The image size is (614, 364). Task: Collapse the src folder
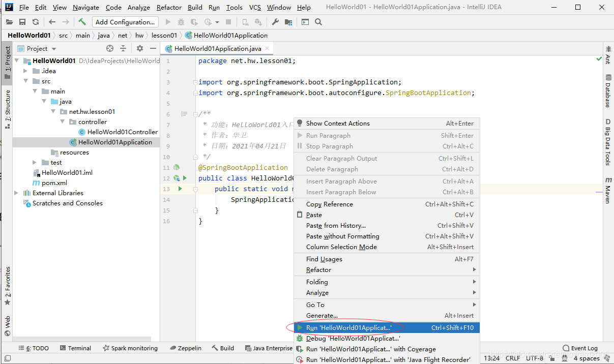pyautogui.click(x=26, y=81)
